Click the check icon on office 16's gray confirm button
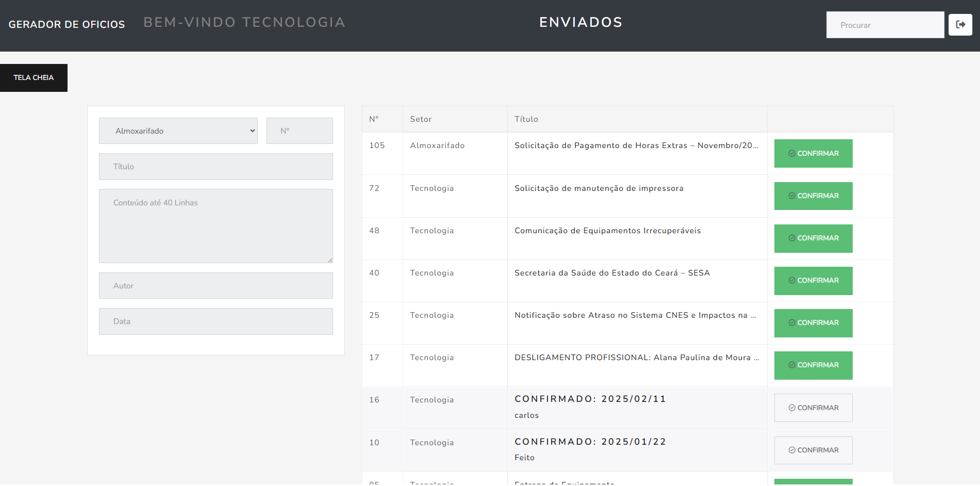 tap(791, 407)
